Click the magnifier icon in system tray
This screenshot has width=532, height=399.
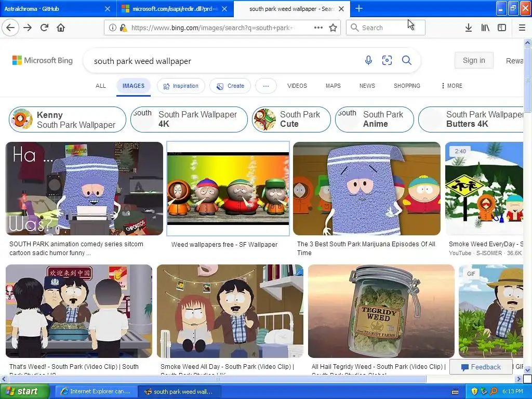point(494,391)
